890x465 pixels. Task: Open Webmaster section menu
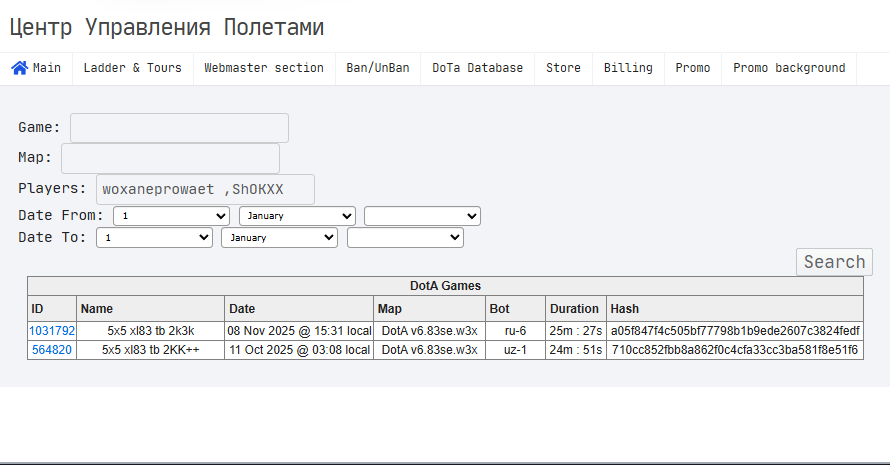pyautogui.click(x=264, y=68)
